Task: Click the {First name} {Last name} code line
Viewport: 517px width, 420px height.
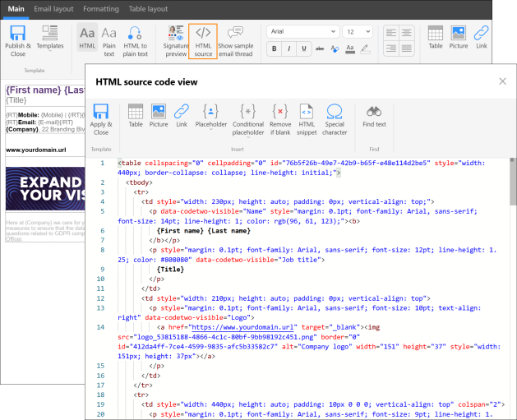Action: click(204, 231)
